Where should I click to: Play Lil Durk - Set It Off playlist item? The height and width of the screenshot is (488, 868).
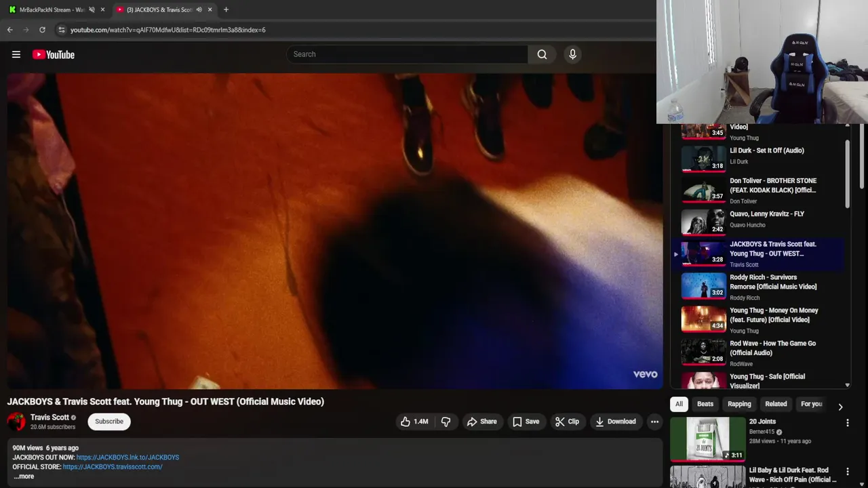(x=758, y=157)
